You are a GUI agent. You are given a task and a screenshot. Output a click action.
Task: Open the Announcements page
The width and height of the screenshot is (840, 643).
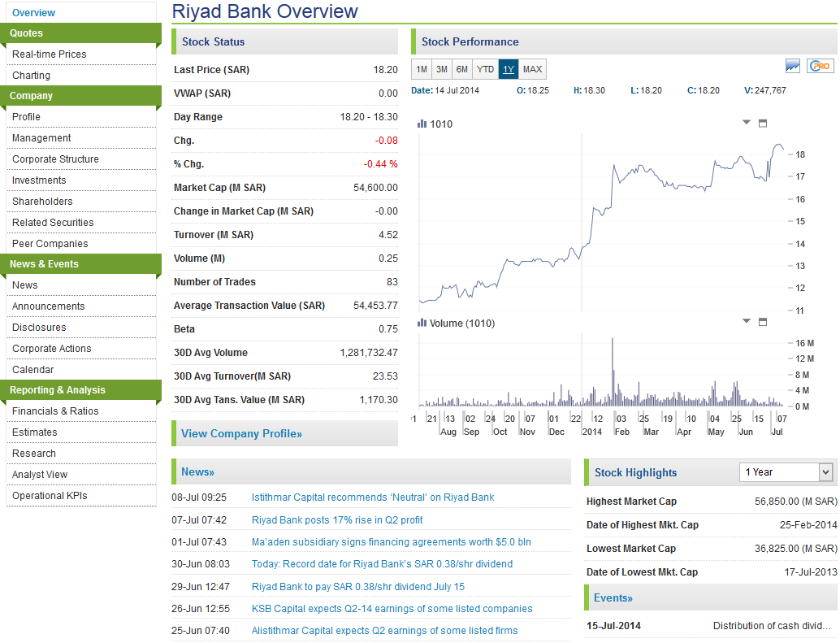coord(48,306)
